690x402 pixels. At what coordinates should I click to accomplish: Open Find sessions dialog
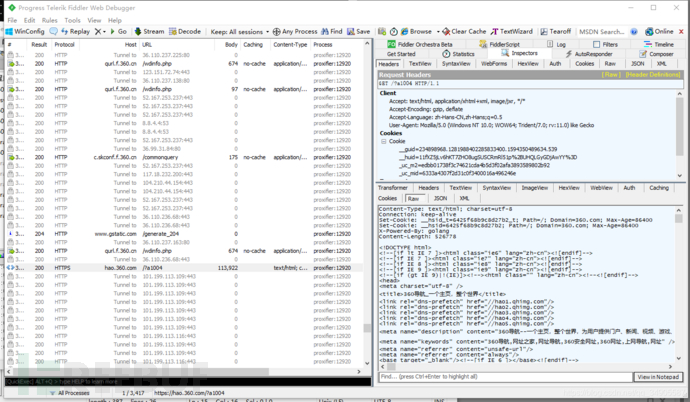(332, 32)
